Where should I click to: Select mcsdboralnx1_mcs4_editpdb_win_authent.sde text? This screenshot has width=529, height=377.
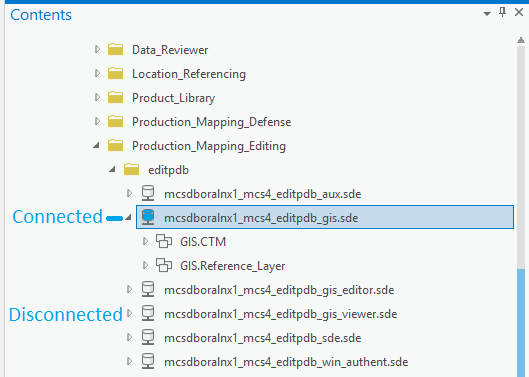pos(286,362)
